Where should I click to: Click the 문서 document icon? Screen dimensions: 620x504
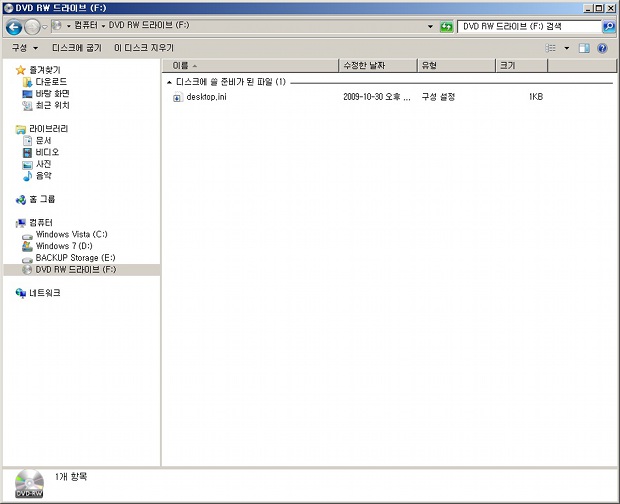pyautogui.click(x=27, y=141)
